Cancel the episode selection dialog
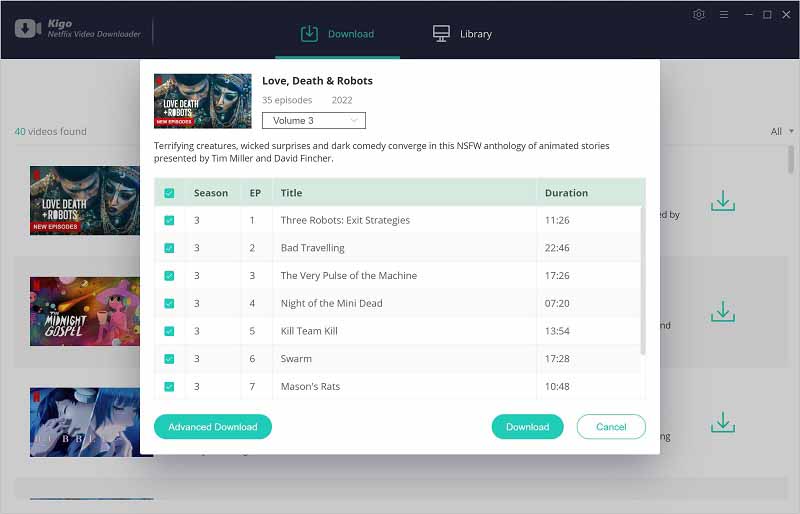Image resolution: width=800 pixels, height=514 pixels. coord(611,427)
